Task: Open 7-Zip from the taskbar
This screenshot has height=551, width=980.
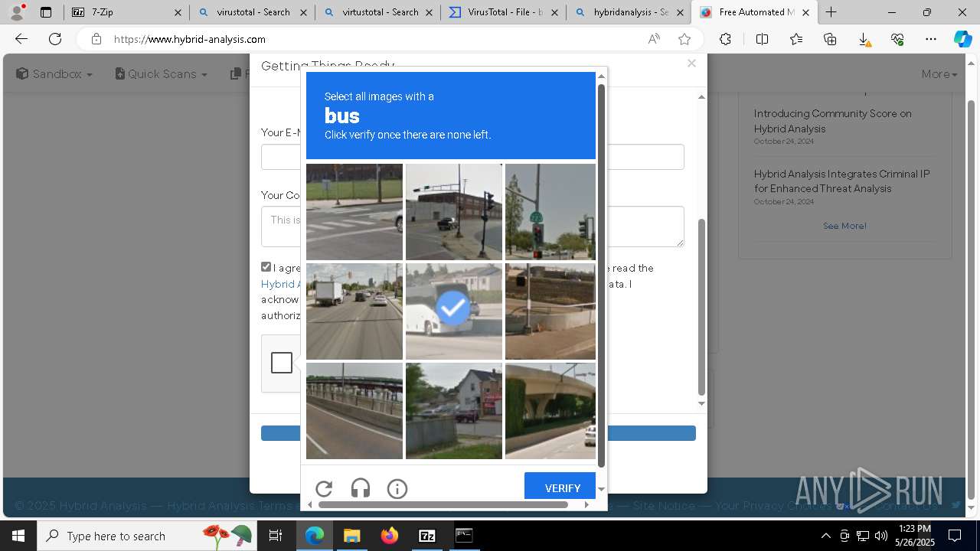Action: [426, 536]
